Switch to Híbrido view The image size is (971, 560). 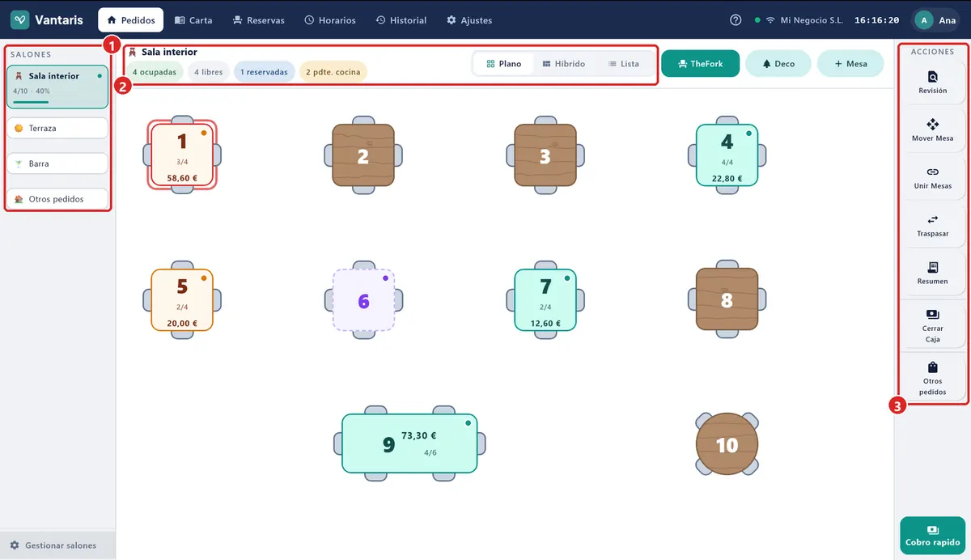564,64
